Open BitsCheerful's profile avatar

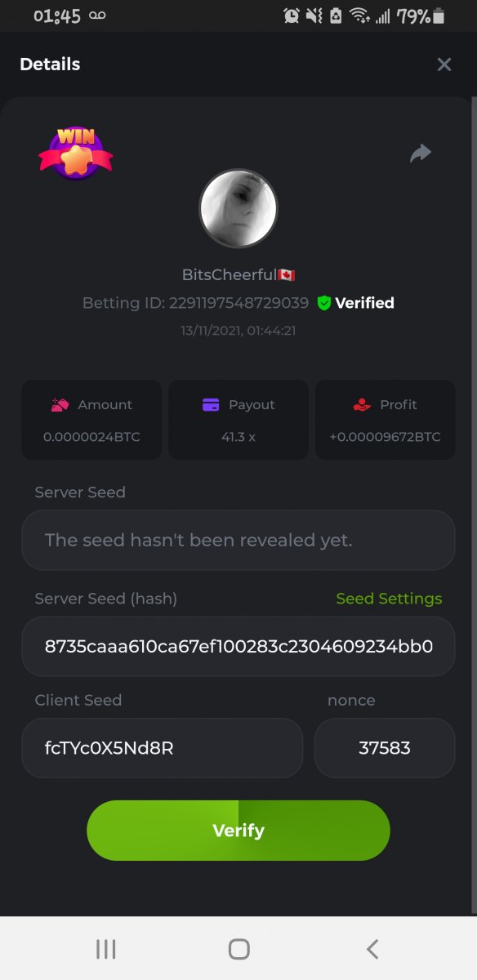[238, 208]
